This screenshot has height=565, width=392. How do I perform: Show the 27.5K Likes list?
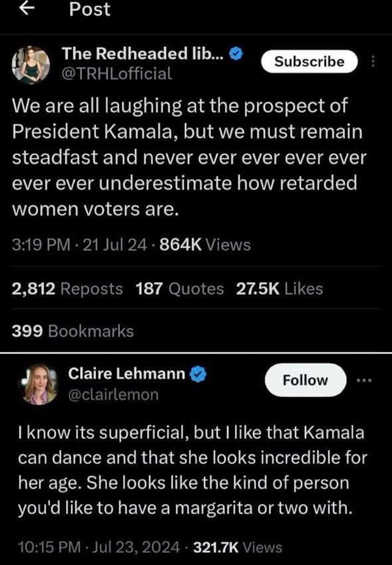279,288
